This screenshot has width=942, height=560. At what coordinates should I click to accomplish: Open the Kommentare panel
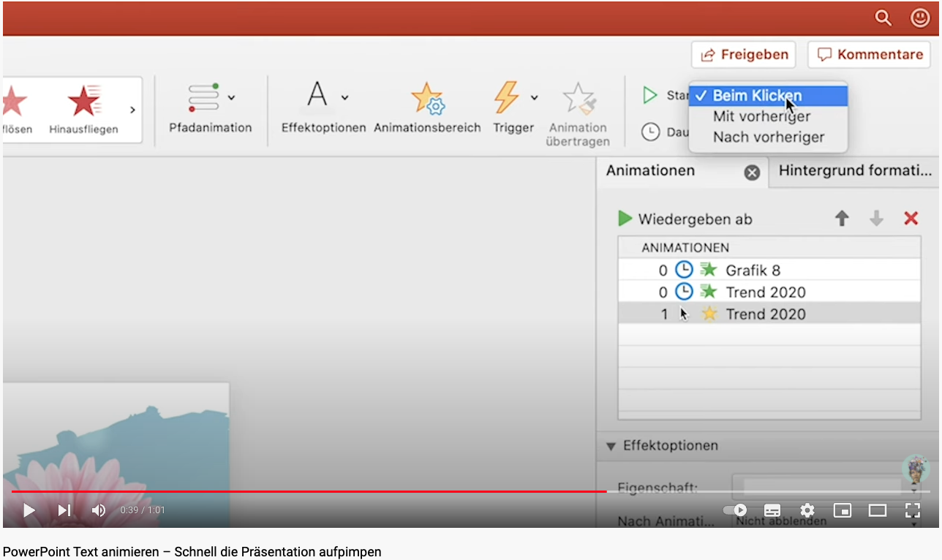[869, 54]
